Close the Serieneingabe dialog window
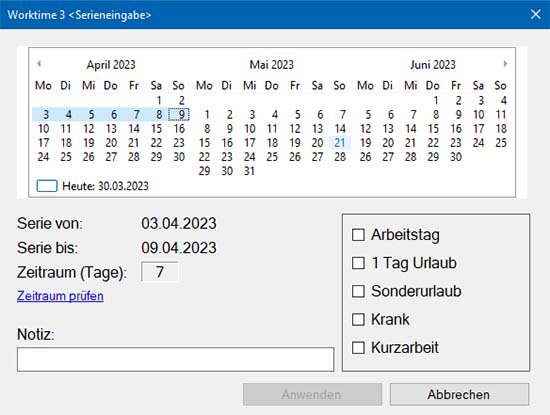This screenshot has width=550, height=415. coord(535,14)
